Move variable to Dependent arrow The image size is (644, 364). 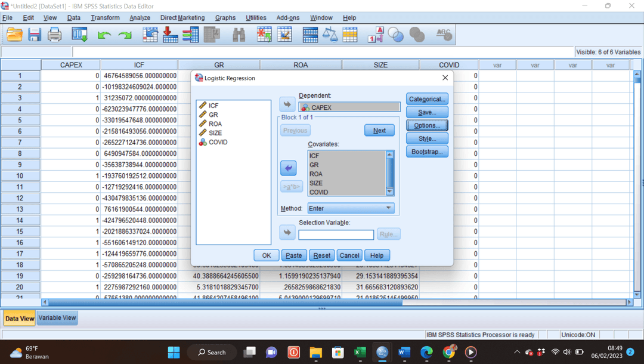click(287, 104)
